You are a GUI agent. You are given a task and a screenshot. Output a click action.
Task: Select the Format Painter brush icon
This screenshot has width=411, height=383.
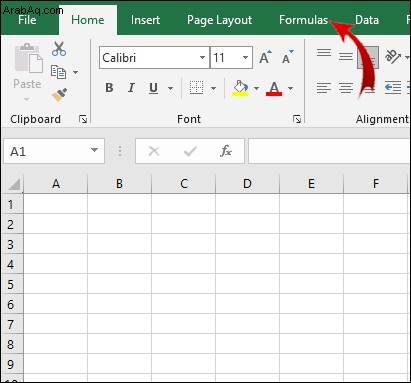[x=59, y=95]
